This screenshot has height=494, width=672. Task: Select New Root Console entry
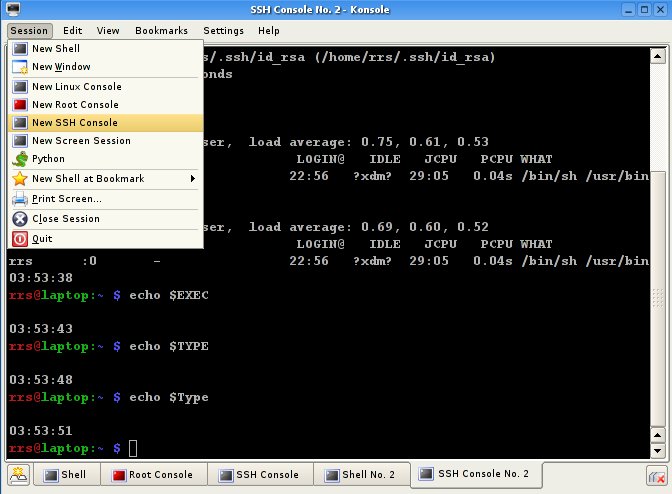pos(105,105)
